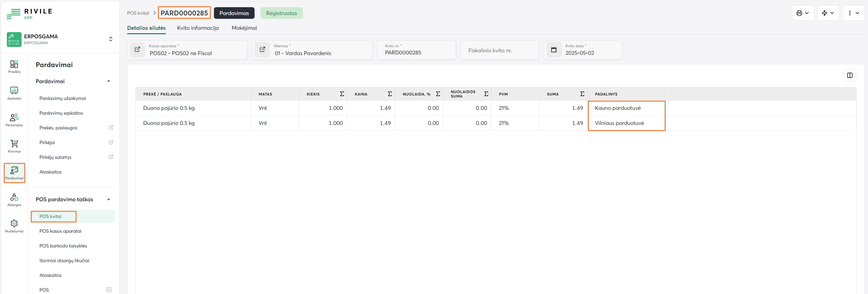Open Kasos aparatas external link icon
This screenshot has height=294, width=868.
137,50
